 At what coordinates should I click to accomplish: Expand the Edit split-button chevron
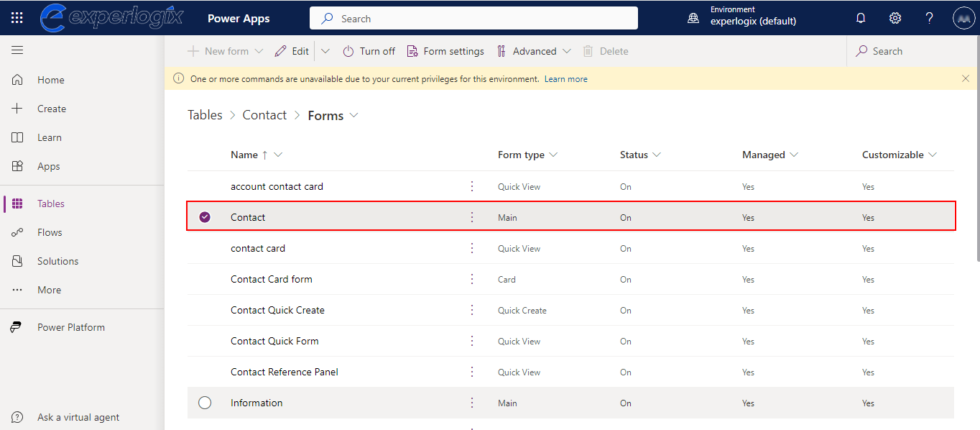pos(325,51)
